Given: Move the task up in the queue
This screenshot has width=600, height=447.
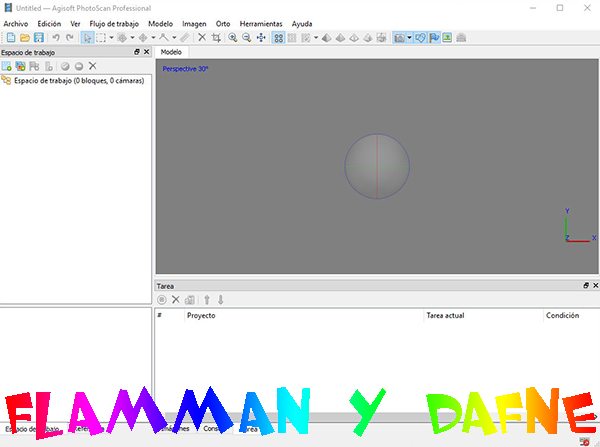Looking at the screenshot, I should coord(207,300).
